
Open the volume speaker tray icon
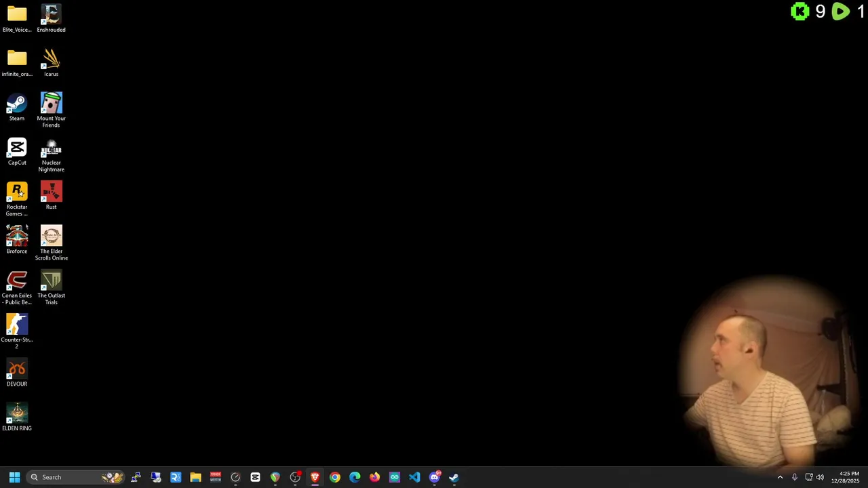tap(820, 477)
